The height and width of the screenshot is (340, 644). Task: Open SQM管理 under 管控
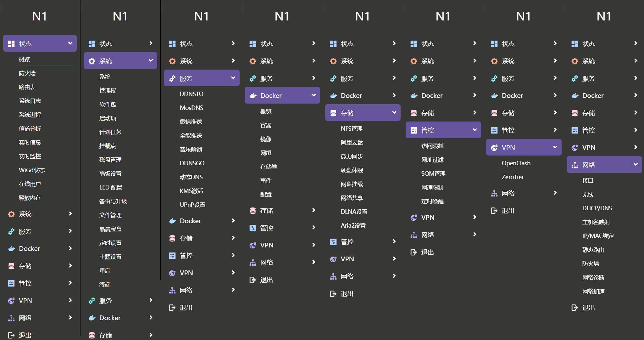coord(434,174)
